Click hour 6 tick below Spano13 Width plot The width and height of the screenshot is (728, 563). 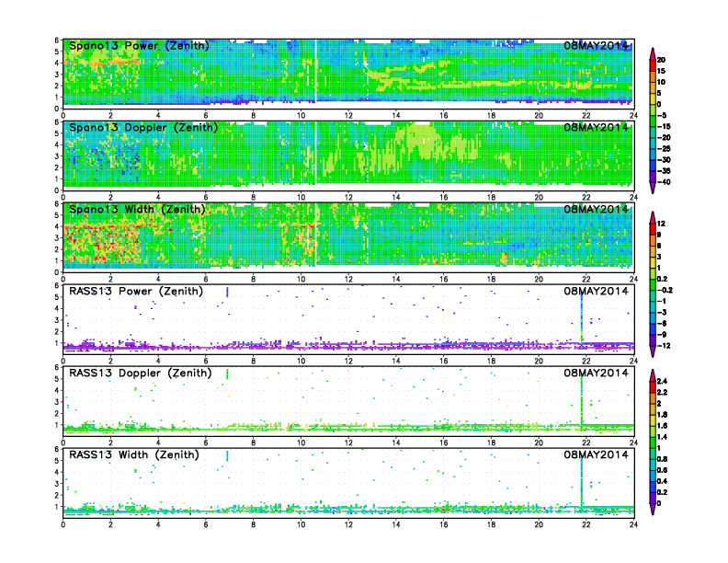click(206, 279)
